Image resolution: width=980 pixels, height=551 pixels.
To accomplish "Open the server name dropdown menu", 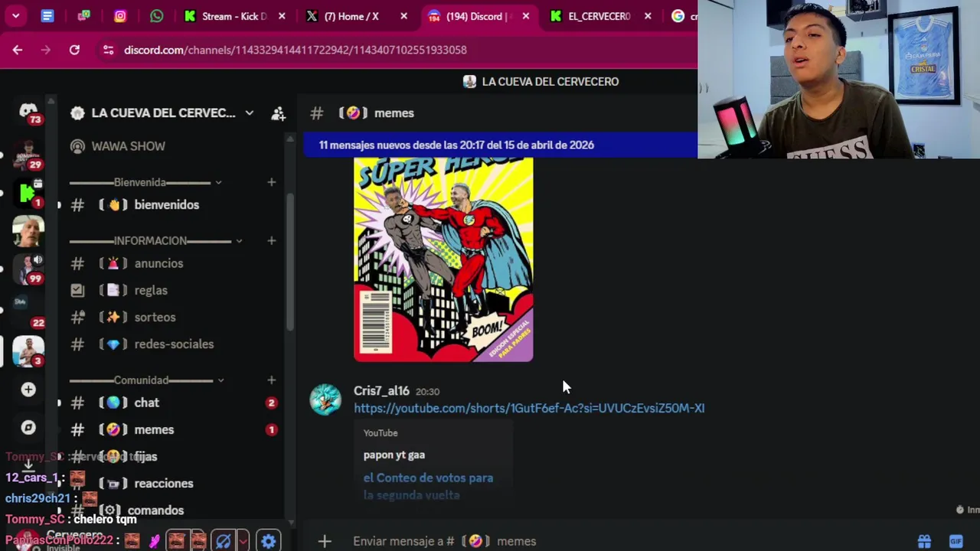I will click(x=249, y=113).
